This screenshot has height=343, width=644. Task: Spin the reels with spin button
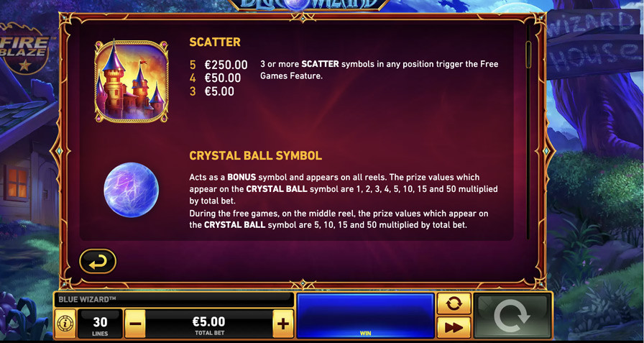(512, 316)
